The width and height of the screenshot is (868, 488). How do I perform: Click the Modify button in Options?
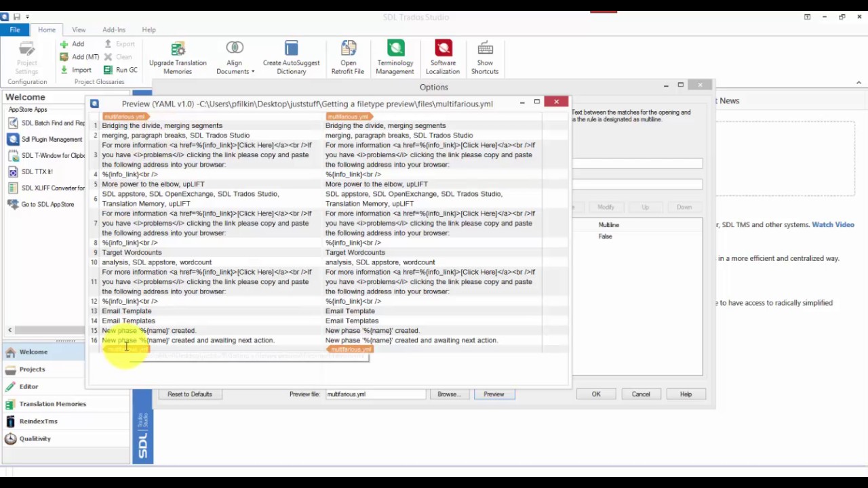point(606,207)
